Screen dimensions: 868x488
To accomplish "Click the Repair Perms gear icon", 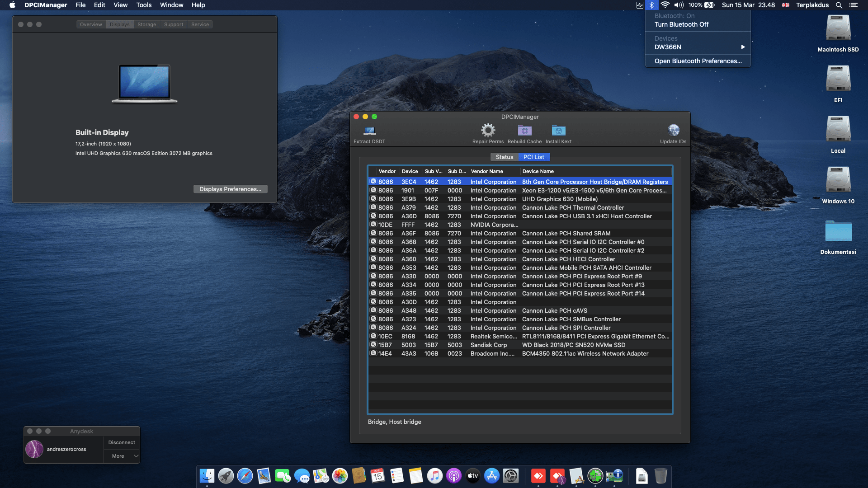I will click(x=488, y=131).
